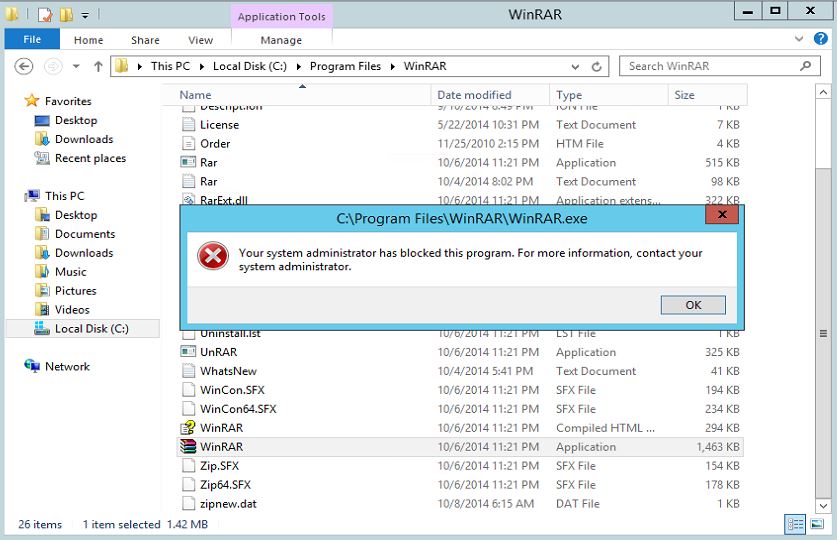837x540 pixels.
Task: Open the Share ribbon tab
Action: (x=145, y=40)
